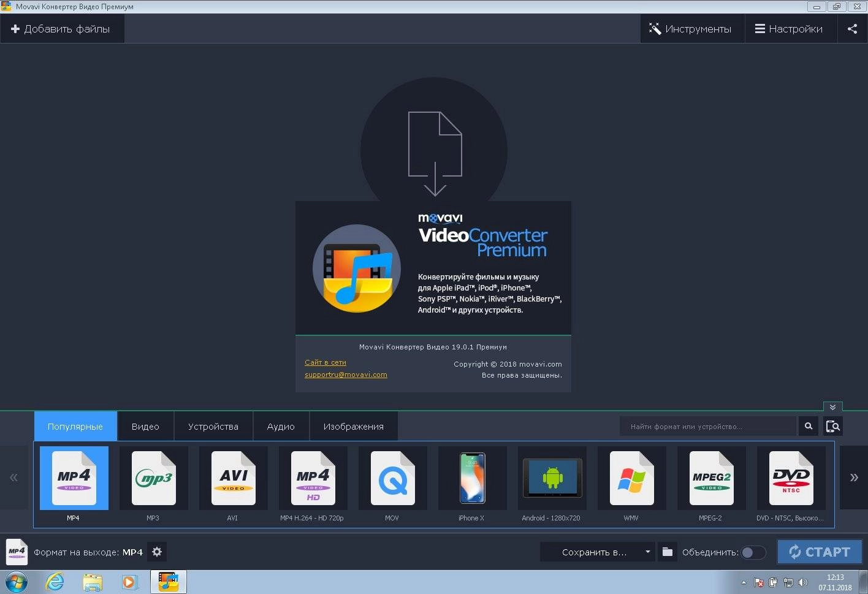The height and width of the screenshot is (594, 868).
Task: Click the MP4 output format file icon
Action: tap(17, 552)
